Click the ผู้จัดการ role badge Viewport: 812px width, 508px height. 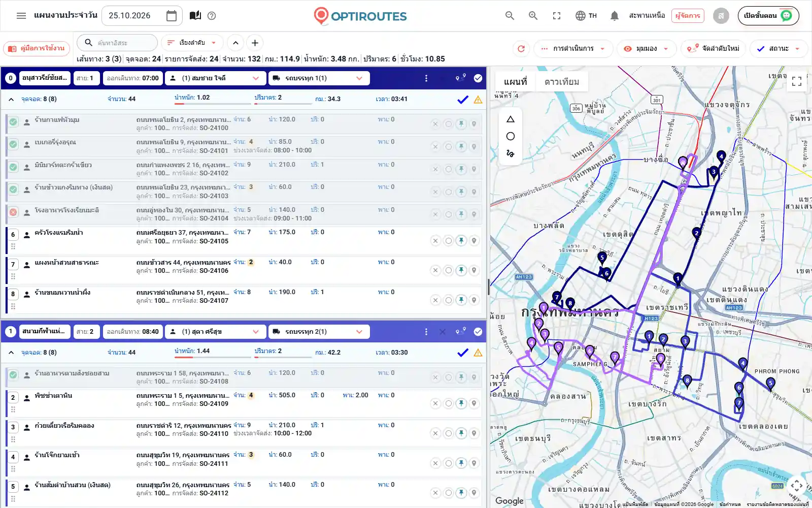pos(688,16)
